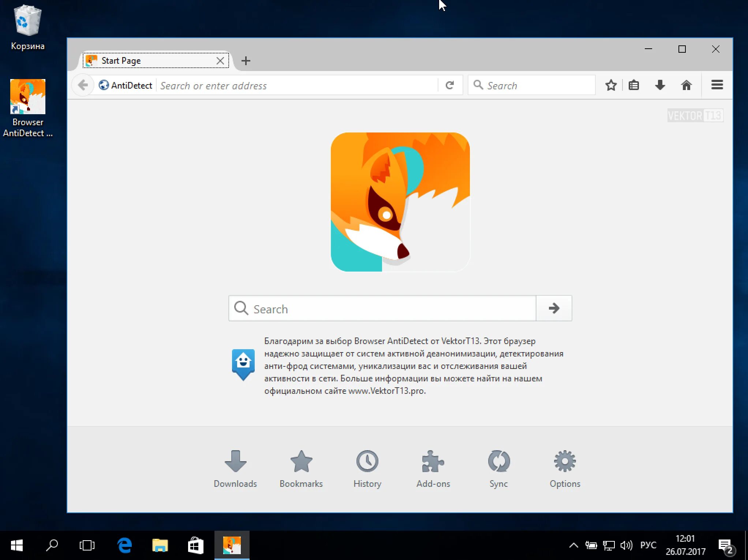Screen dimensions: 748x560
Task: Open Microsoft Store from taskbar
Action: coord(195,545)
